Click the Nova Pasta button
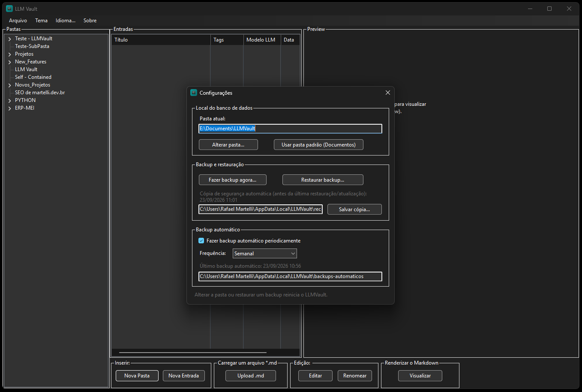This screenshot has height=392, width=582. tap(137, 376)
